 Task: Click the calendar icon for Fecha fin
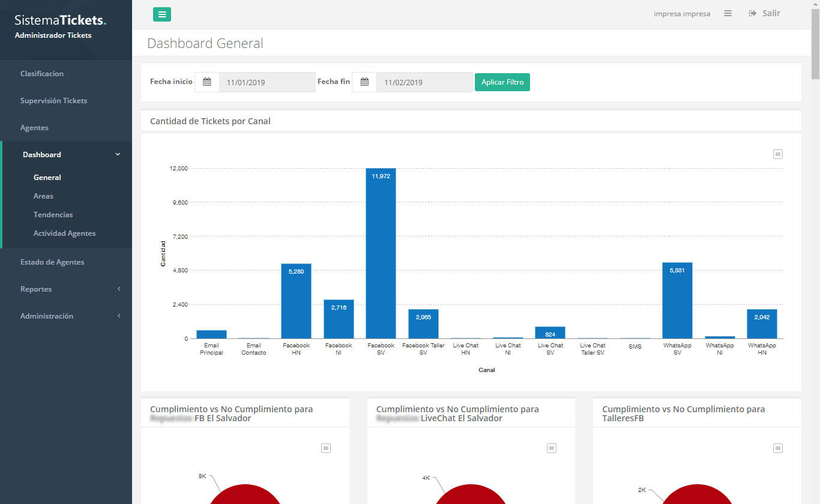[364, 82]
